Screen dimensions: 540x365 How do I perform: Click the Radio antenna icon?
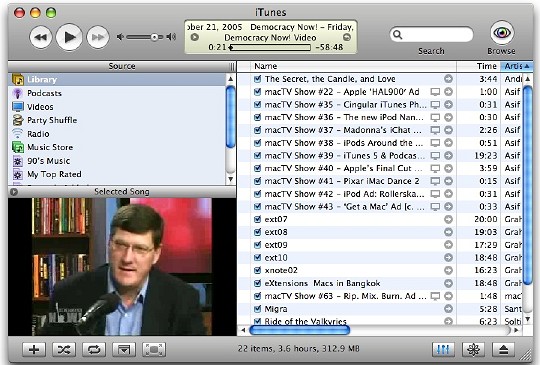(x=18, y=134)
